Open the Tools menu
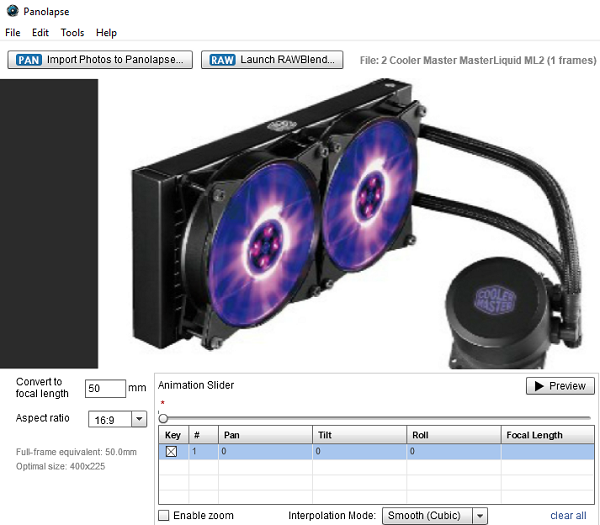Screen dimensions: 600x525 click(72, 33)
